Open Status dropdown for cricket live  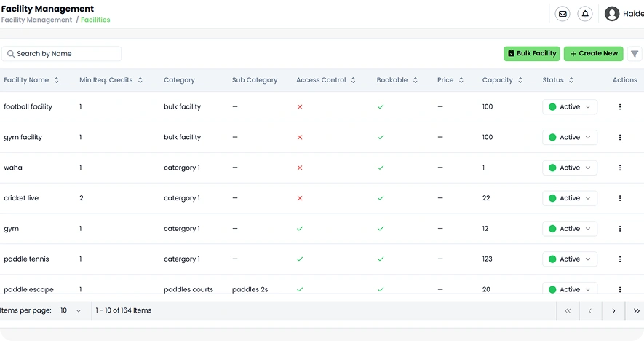[570, 198]
